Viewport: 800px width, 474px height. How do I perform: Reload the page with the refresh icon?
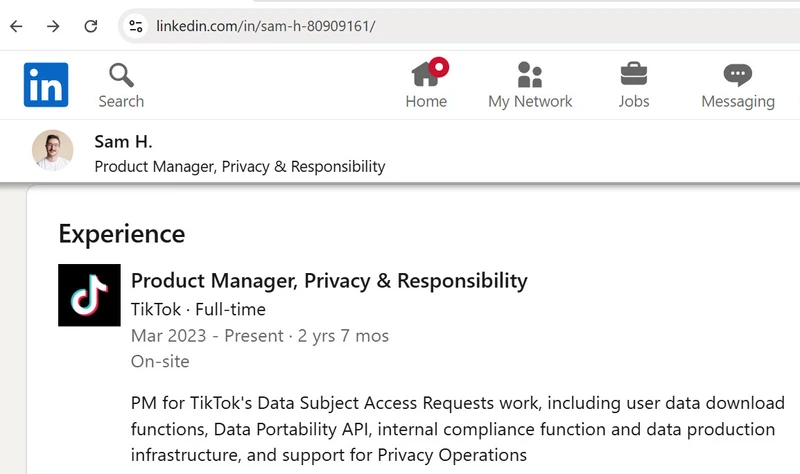click(90, 26)
